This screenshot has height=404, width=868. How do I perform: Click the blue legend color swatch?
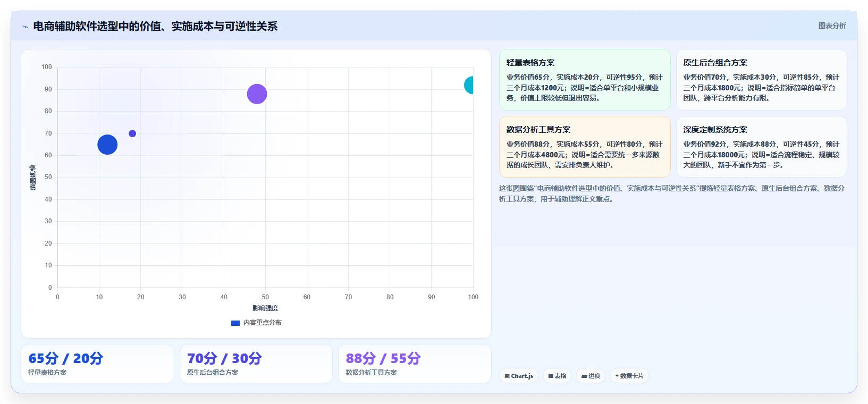[235, 323]
